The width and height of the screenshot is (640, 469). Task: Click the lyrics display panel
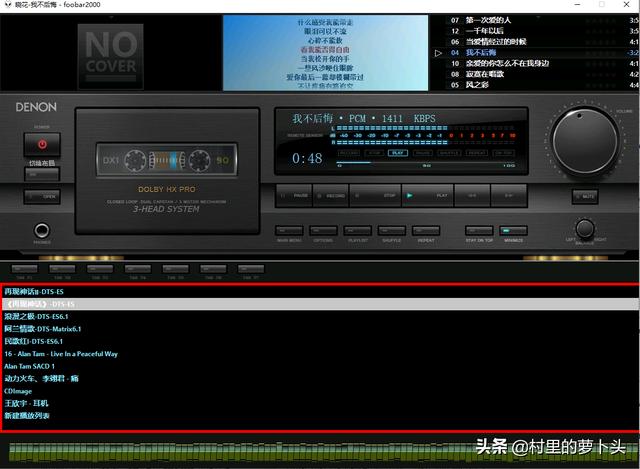(325, 52)
